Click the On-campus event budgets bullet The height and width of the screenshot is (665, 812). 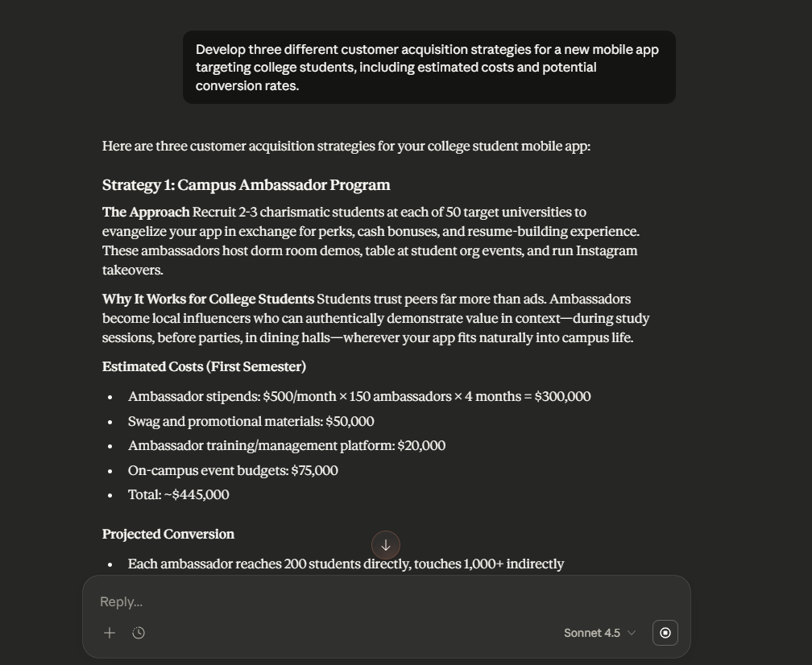[233, 470]
